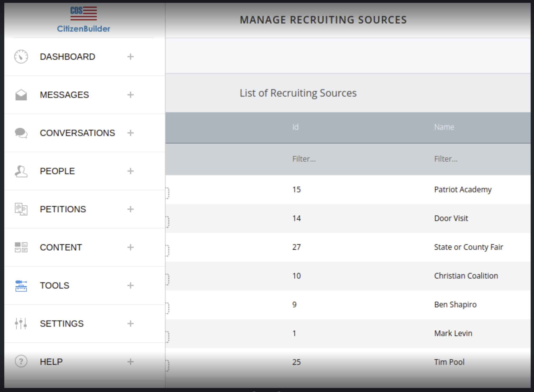
Task: Open the Petitions menu item
Action: point(63,209)
